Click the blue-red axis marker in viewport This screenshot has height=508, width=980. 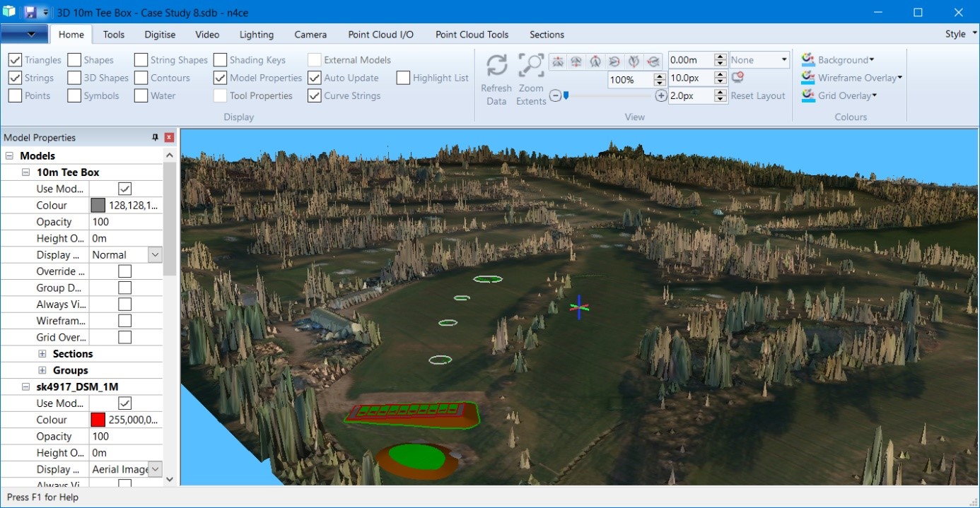[x=579, y=307]
